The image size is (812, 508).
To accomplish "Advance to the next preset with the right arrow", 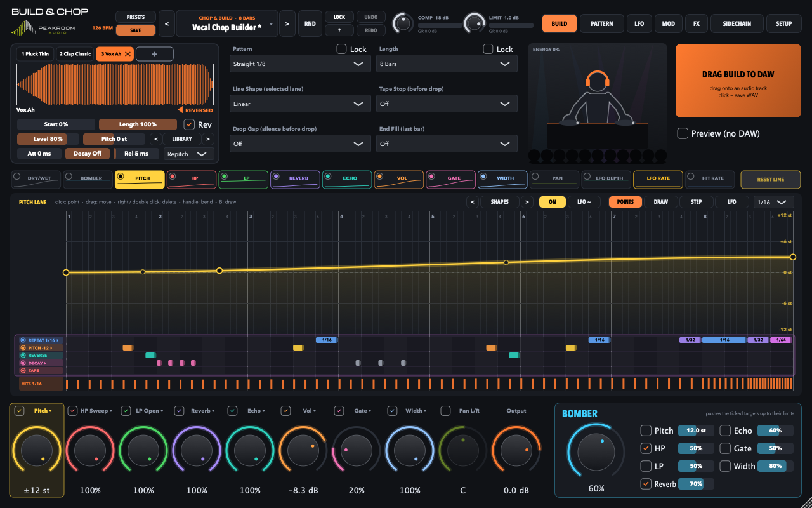I will click(287, 24).
